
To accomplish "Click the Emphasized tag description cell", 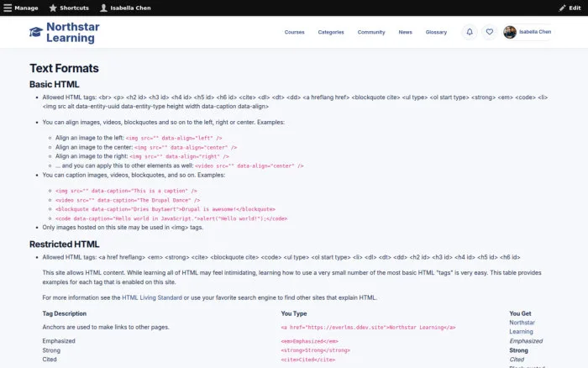I will [59, 341].
